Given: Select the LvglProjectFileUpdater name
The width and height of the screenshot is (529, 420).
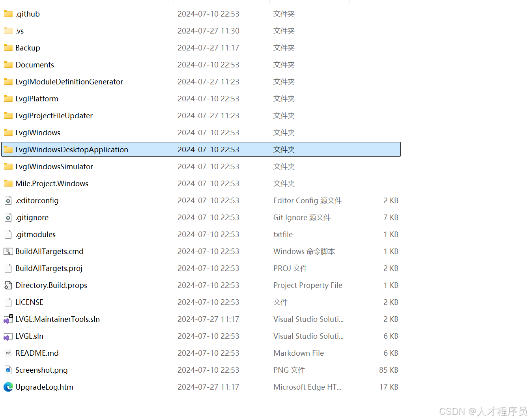Looking at the screenshot, I should (x=54, y=116).
